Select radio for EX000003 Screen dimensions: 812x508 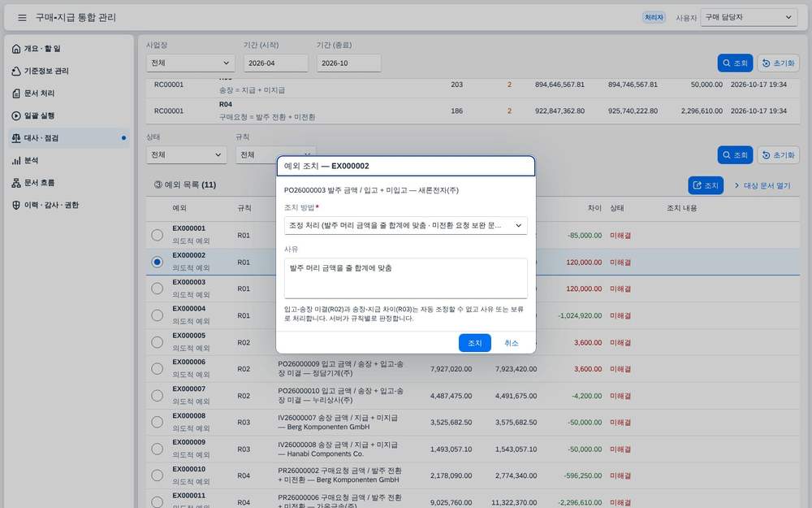[x=157, y=289]
